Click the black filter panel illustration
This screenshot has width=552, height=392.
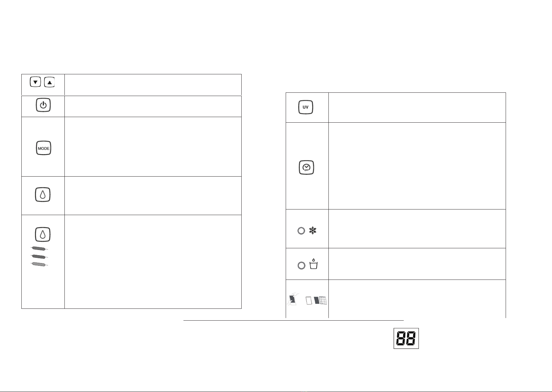(x=317, y=300)
